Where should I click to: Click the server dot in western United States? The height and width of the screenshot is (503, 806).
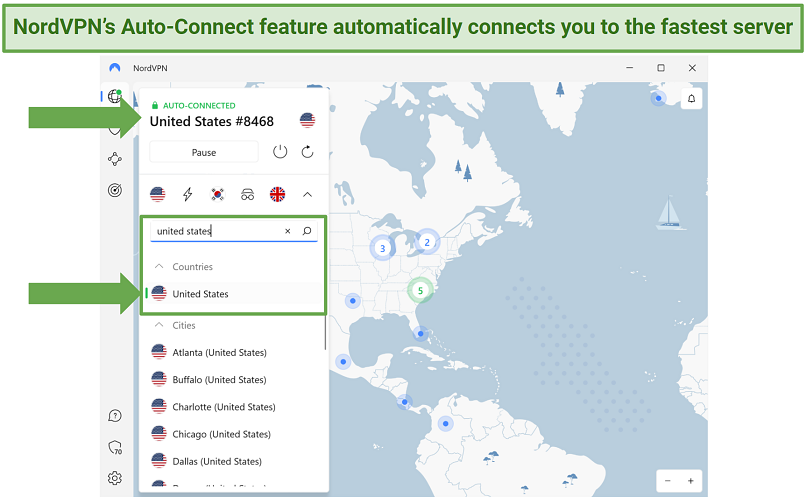point(353,301)
